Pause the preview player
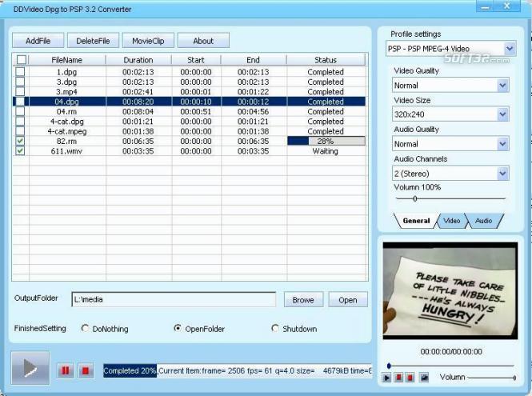This screenshot has width=532, height=396. [x=398, y=378]
